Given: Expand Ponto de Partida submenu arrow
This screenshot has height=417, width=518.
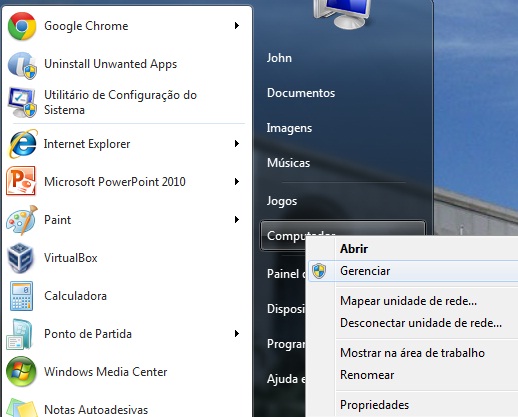Looking at the screenshot, I should 237,334.
